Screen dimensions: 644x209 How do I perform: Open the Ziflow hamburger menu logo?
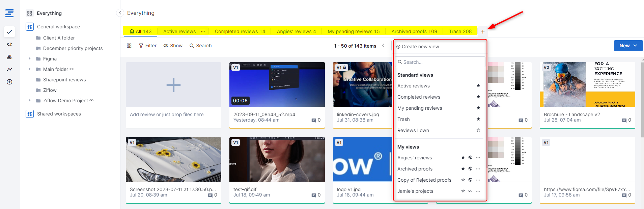(9, 13)
